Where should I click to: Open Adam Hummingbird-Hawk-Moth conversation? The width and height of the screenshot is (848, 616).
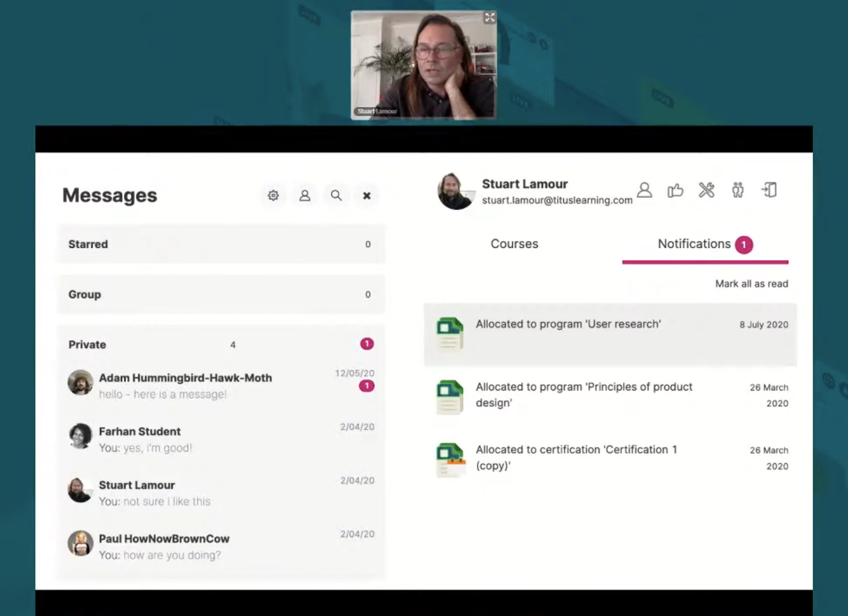(221, 385)
